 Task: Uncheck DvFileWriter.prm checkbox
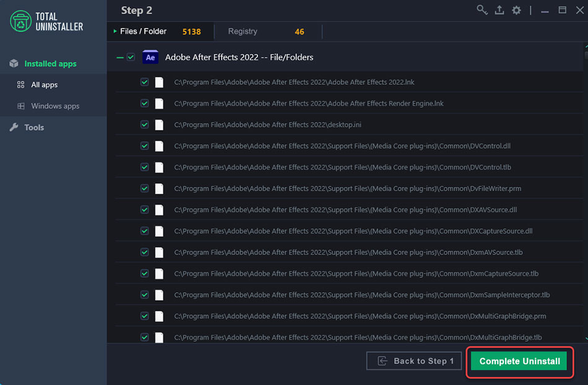[144, 188]
